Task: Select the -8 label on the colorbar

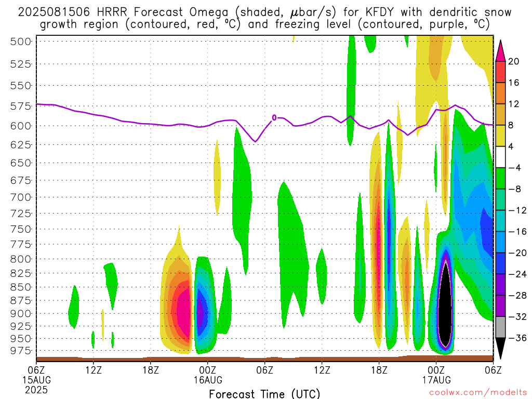Action: coord(514,189)
